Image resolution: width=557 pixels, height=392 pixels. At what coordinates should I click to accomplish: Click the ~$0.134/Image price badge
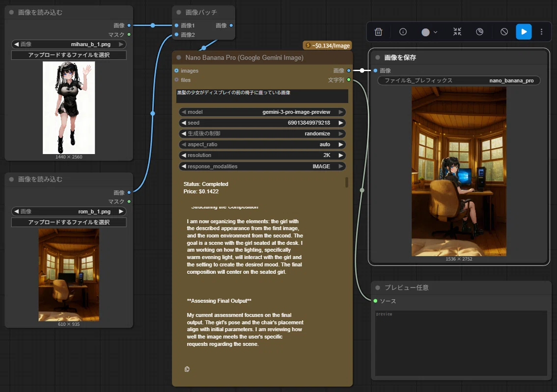(328, 46)
